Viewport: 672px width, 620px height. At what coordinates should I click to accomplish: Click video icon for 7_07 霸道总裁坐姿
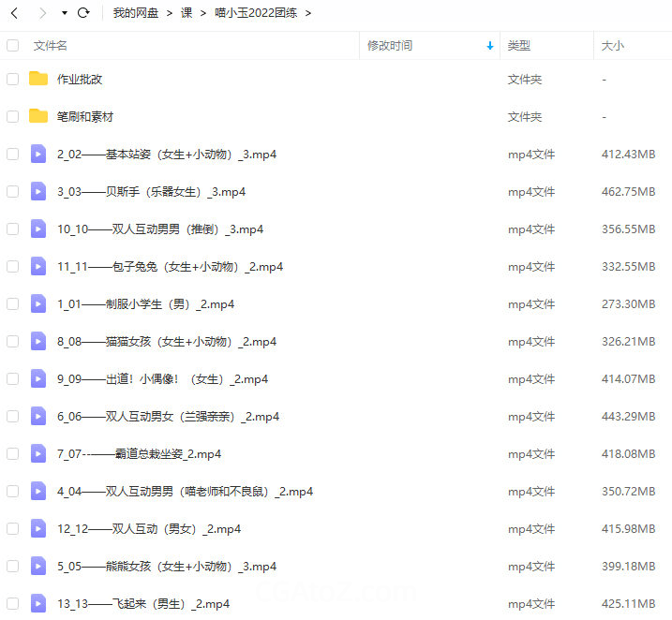point(38,453)
